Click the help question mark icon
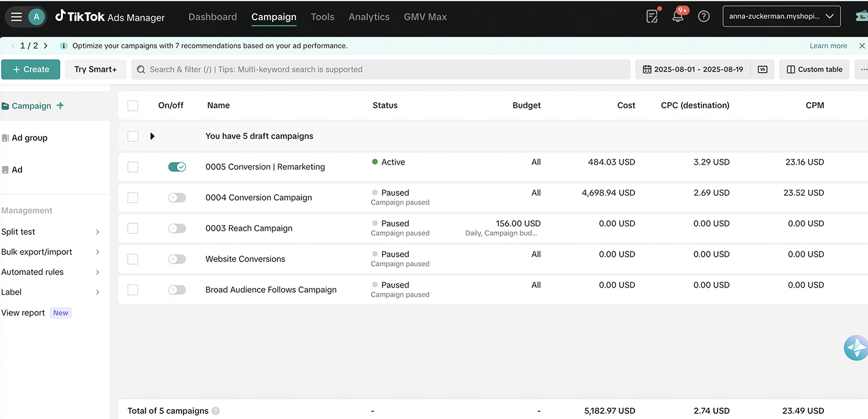This screenshot has width=868, height=419. tap(704, 17)
